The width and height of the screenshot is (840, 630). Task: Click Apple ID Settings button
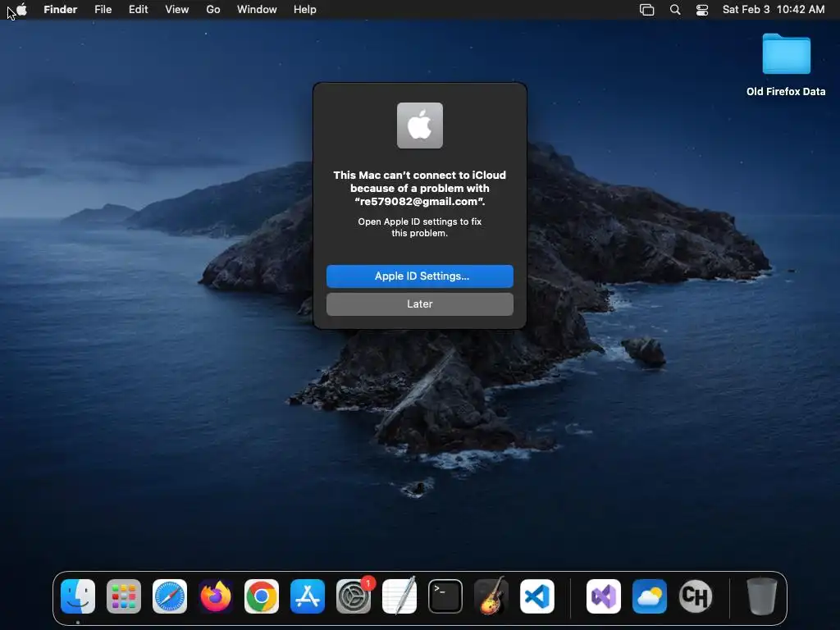419,276
